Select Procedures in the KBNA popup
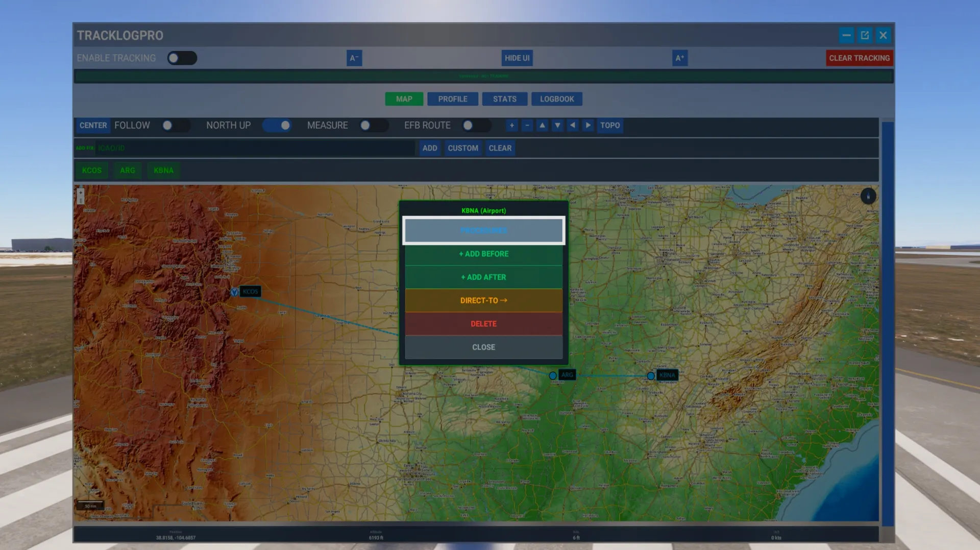The height and width of the screenshot is (550, 980). [x=483, y=230]
